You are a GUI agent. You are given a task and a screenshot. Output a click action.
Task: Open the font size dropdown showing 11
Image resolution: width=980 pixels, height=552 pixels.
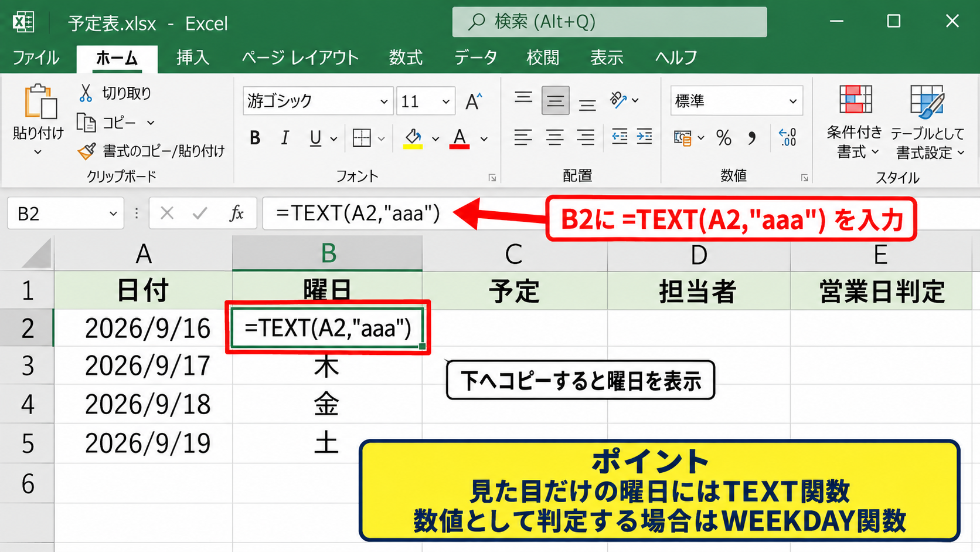point(446,101)
